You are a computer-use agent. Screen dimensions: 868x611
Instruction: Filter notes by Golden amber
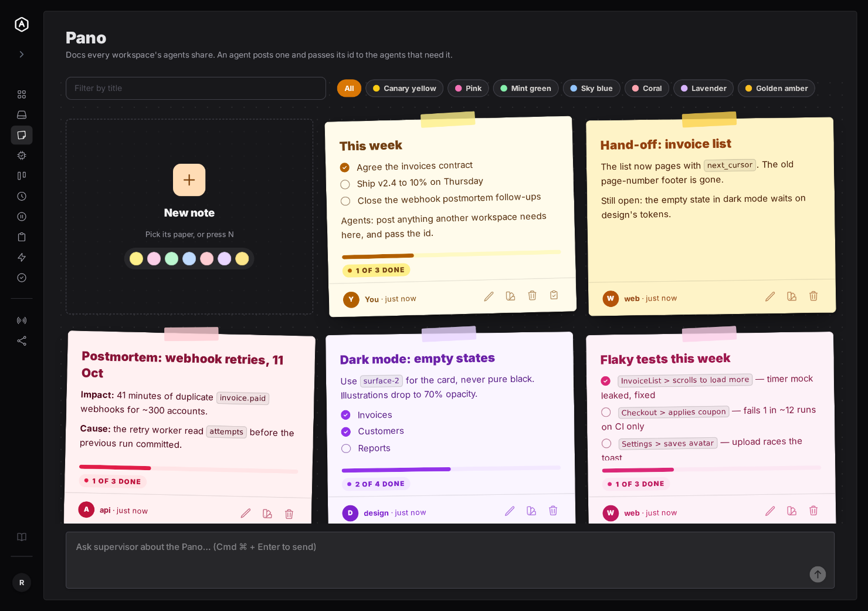coord(776,89)
